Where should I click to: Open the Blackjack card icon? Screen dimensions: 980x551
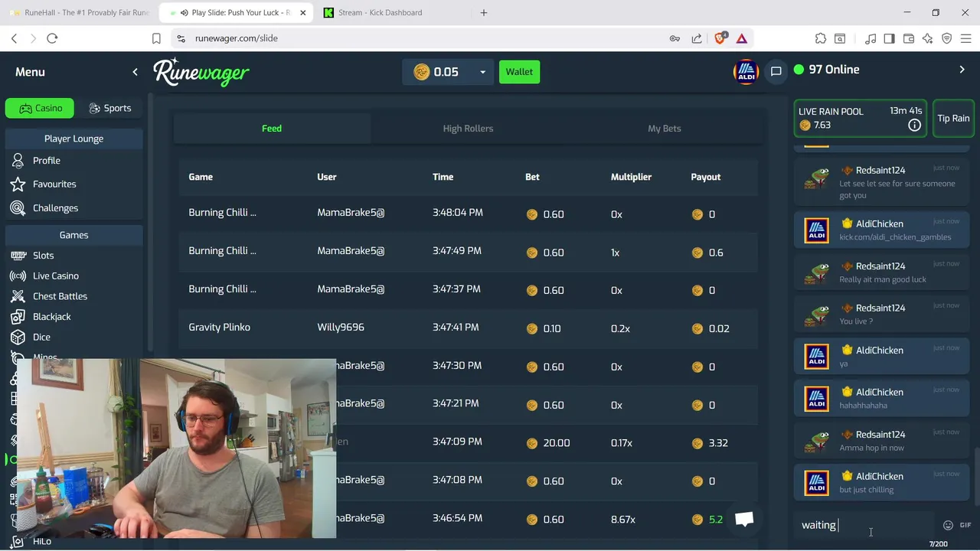point(18,317)
